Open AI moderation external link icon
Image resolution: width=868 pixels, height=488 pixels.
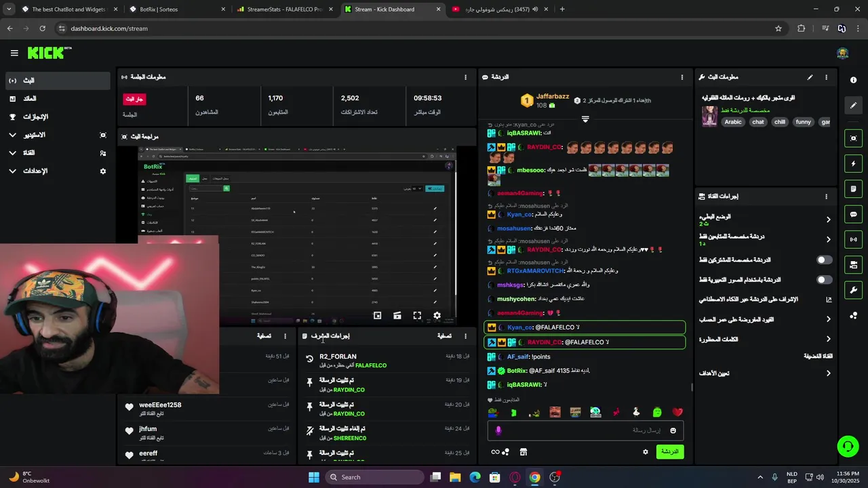point(828,299)
